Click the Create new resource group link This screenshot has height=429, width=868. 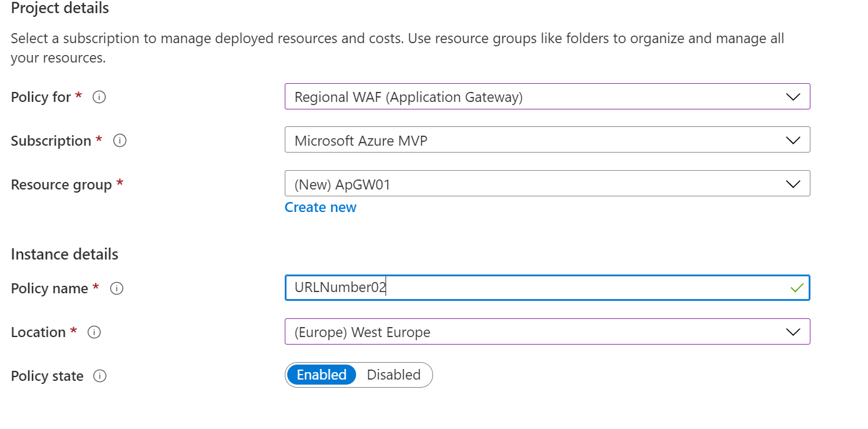click(x=320, y=208)
